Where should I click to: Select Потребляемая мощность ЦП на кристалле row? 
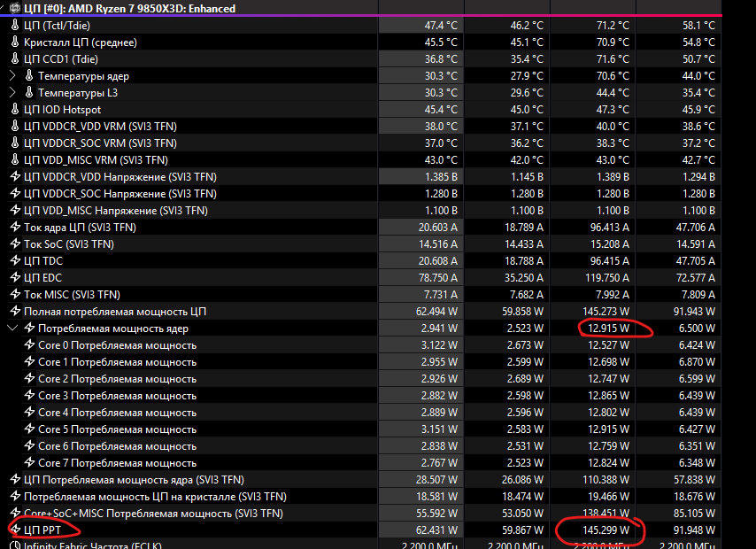(x=155, y=497)
